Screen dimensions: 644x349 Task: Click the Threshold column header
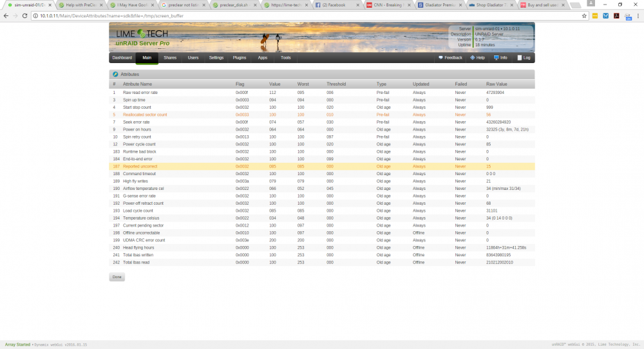point(336,84)
